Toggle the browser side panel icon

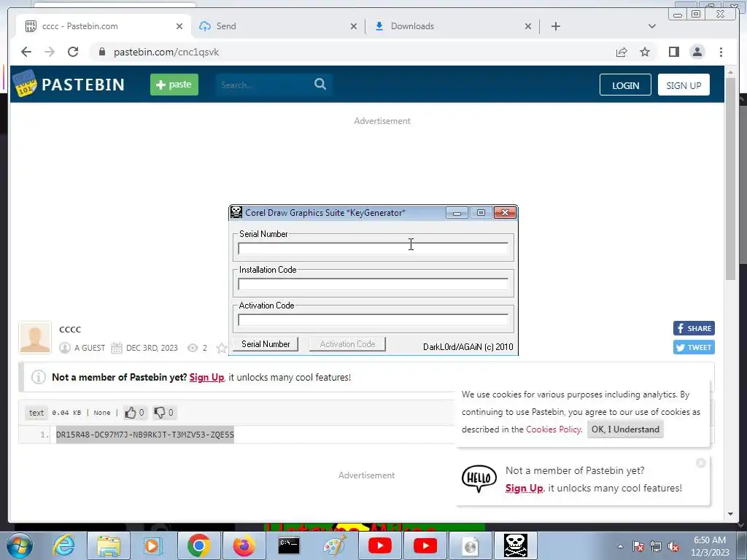(x=673, y=52)
